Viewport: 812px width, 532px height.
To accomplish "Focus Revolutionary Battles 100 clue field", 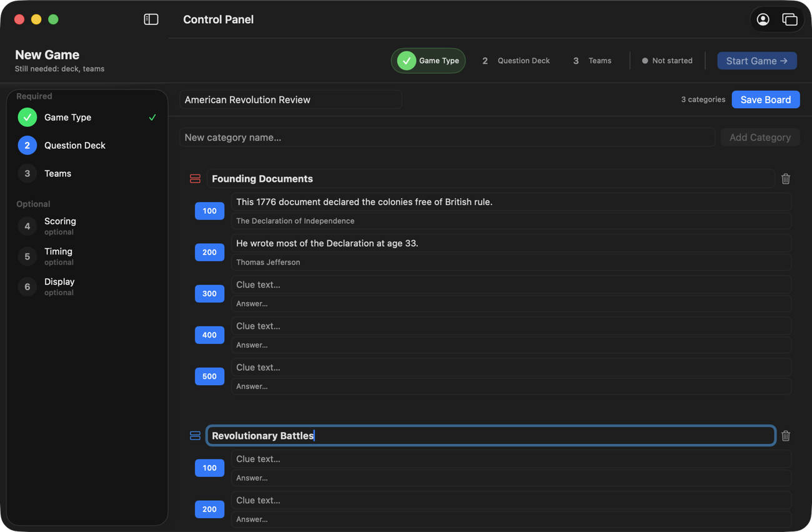I will [512, 459].
